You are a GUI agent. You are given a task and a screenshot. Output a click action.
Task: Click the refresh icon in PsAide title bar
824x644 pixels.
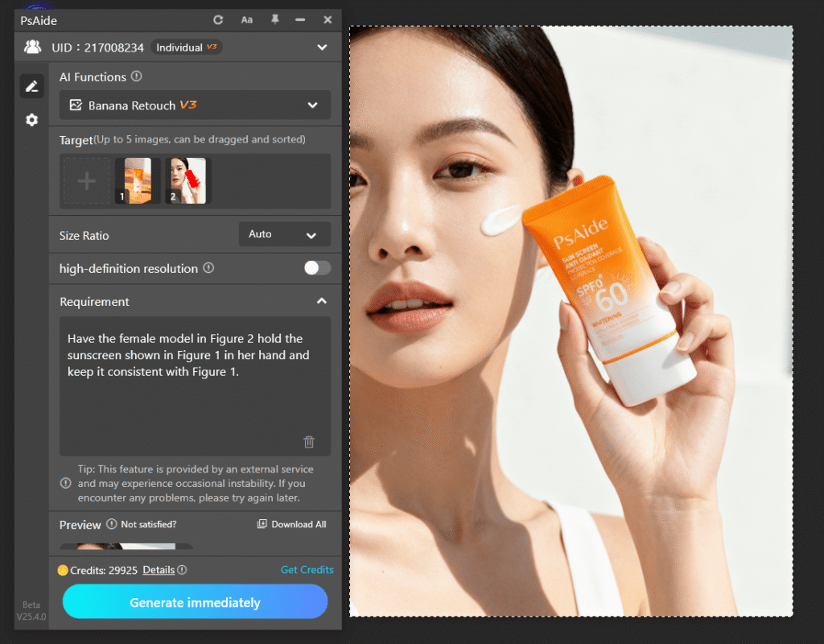coord(218,20)
